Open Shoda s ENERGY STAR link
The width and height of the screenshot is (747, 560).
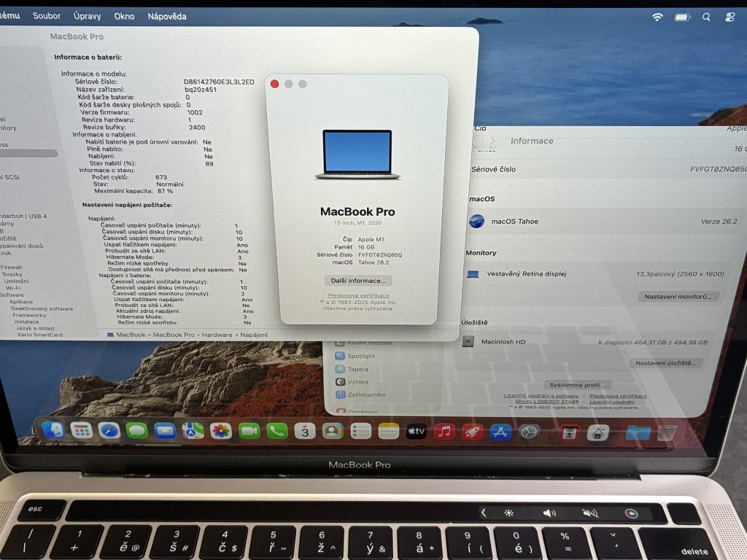[546, 402]
